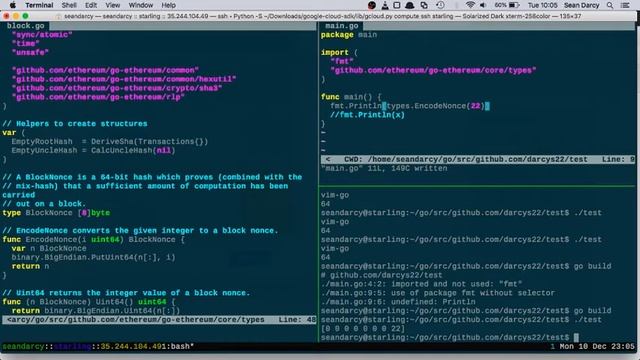This screenshot has width=640, height=360.
Task: Click the 'type BlockNonce [8]byte' line
Action: click(56, 213)
